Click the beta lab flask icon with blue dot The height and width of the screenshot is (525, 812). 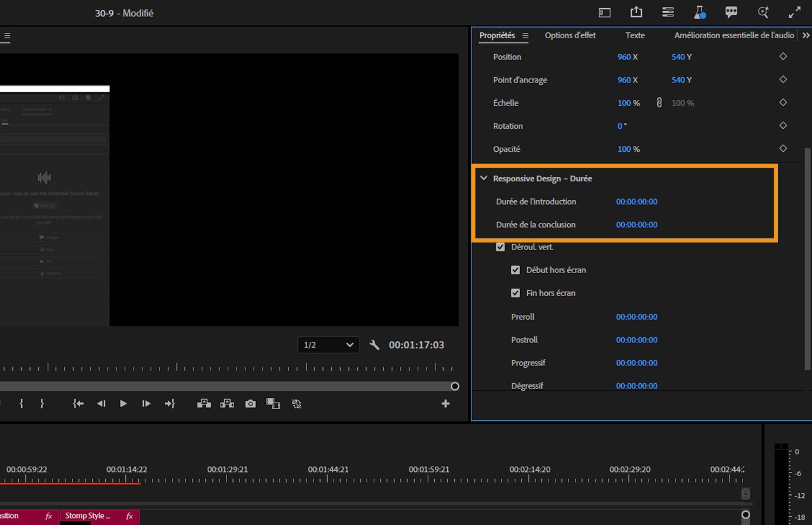[700, 12]
